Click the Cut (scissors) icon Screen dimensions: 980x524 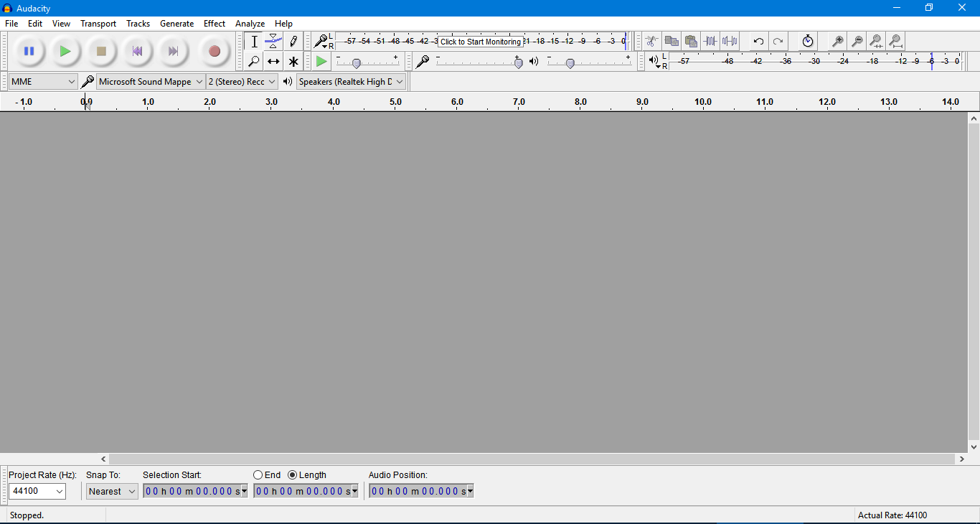click(651, 42)
